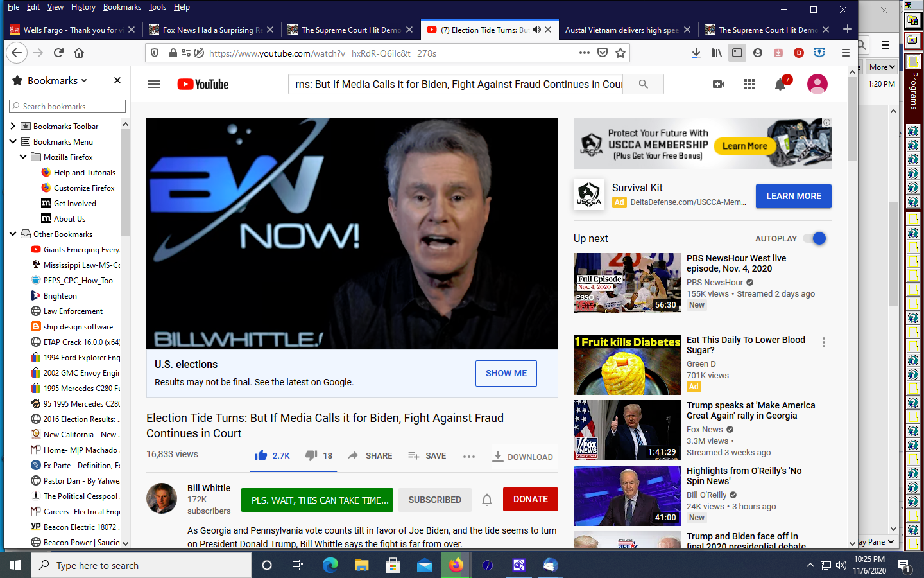Open the Brighteon bookmark

click(x=60, y=295)
